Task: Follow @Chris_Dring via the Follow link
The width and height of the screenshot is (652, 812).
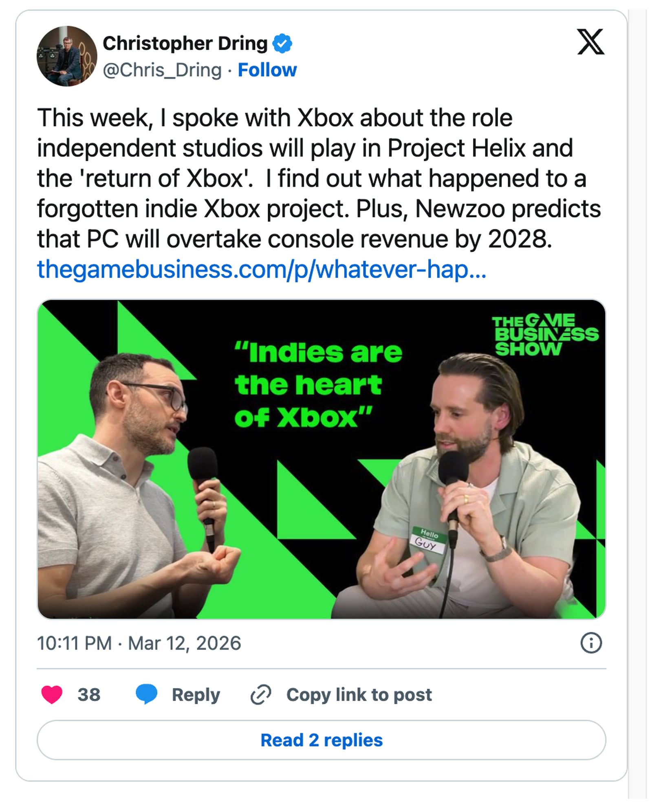Action: (x=267, y=70)
